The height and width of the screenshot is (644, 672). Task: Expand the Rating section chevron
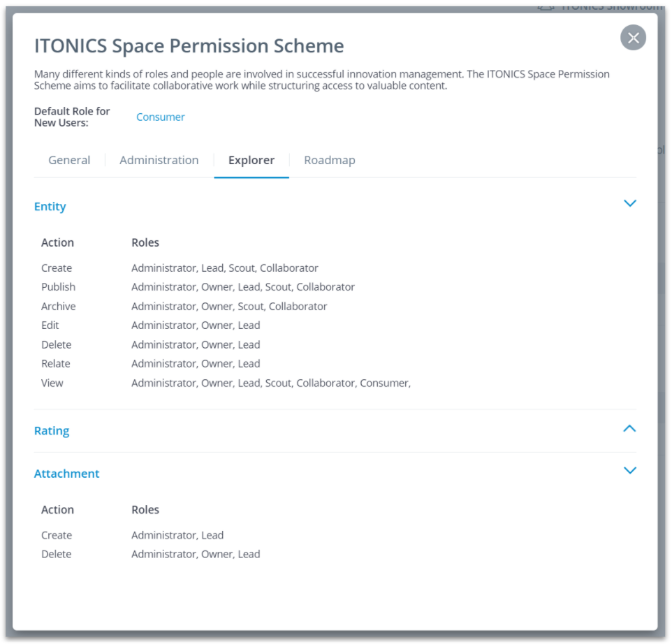pos(629,428)
